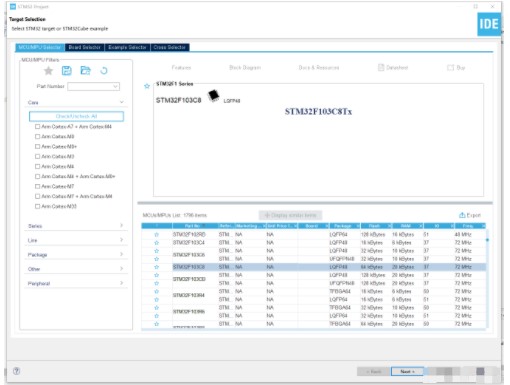Reset all MCU filters with circular arrow

click(104, 71)
